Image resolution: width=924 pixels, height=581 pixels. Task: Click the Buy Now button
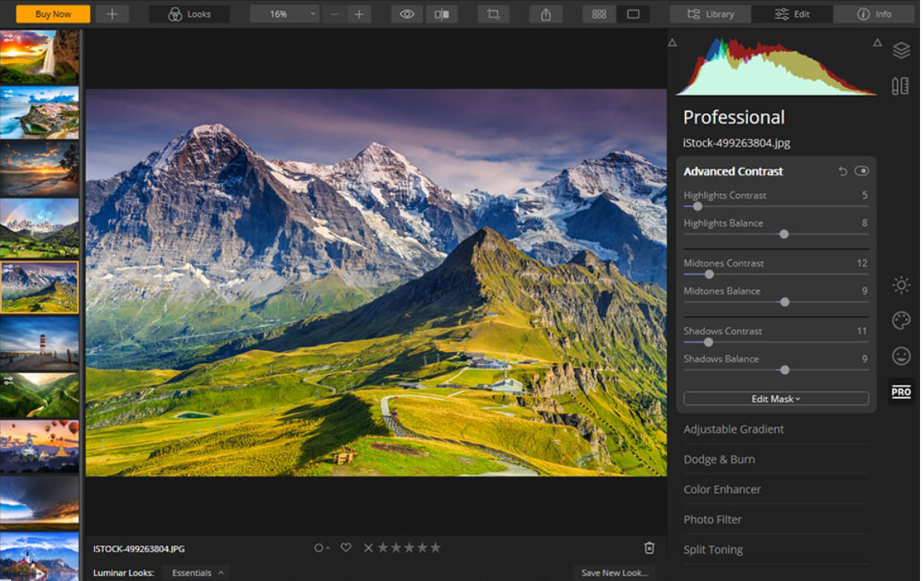pyautogui.click(x=53, y=14)
